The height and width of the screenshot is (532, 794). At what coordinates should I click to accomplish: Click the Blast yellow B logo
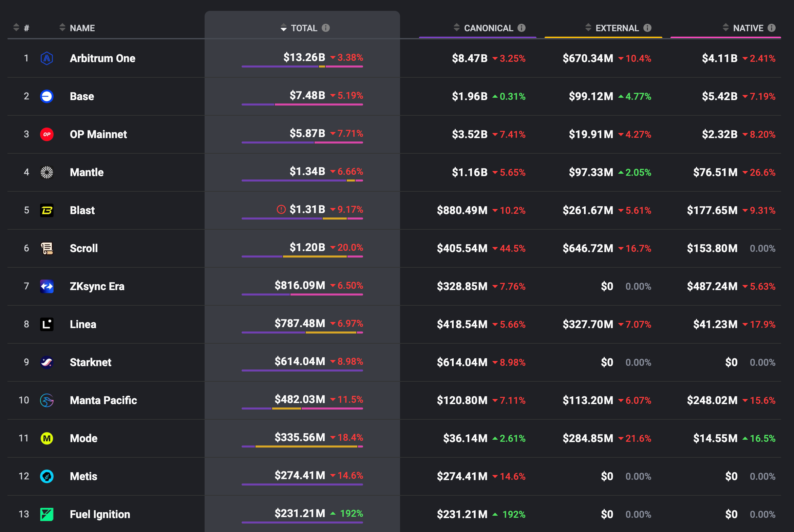(x=47, y=210)
